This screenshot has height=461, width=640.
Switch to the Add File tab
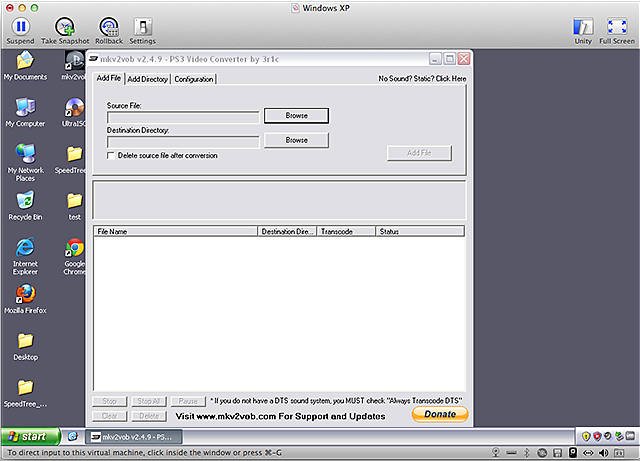click(x=109, y=78)
